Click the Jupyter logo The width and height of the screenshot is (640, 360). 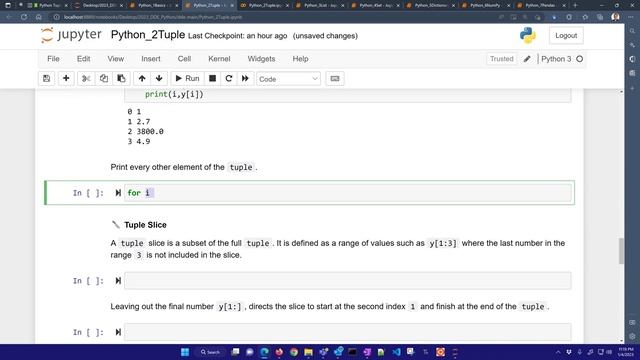click(71, 35)
